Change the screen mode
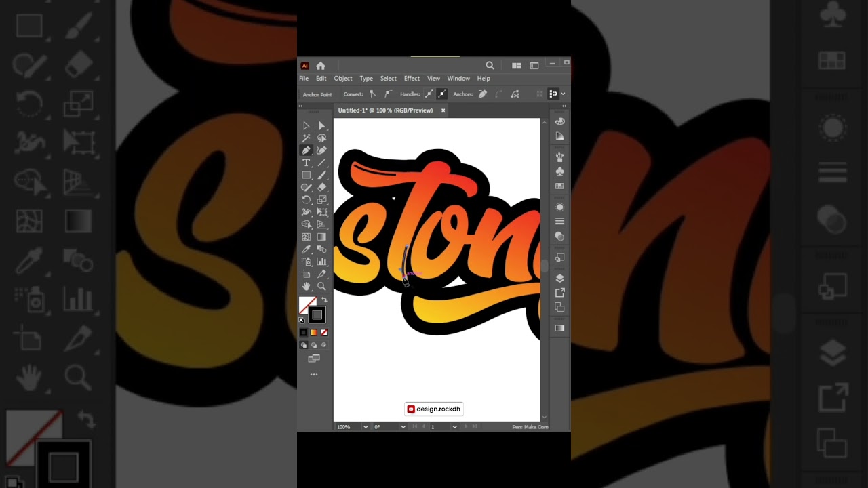Viewport: 868px width, 488px height. [x=313, y=359]
